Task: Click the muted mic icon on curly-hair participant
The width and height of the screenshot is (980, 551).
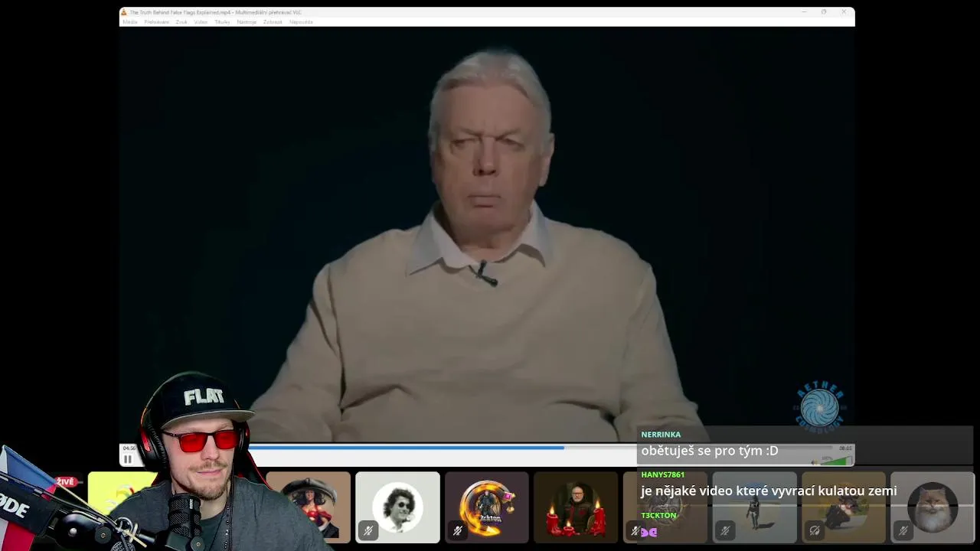Action: 368,530
